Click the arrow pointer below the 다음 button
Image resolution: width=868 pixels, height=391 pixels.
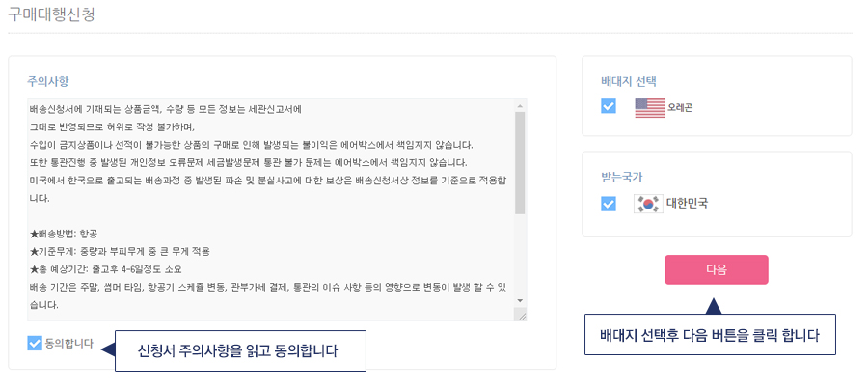(714, 306)
